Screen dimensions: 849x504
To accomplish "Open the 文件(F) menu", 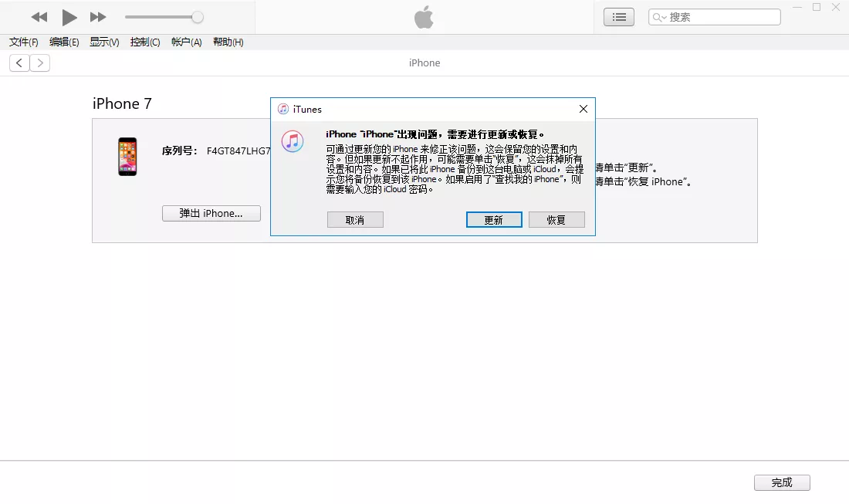I will click(24, 42).
